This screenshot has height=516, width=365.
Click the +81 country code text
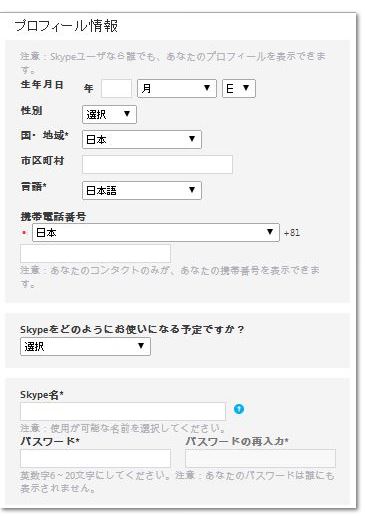click(292, 233)
